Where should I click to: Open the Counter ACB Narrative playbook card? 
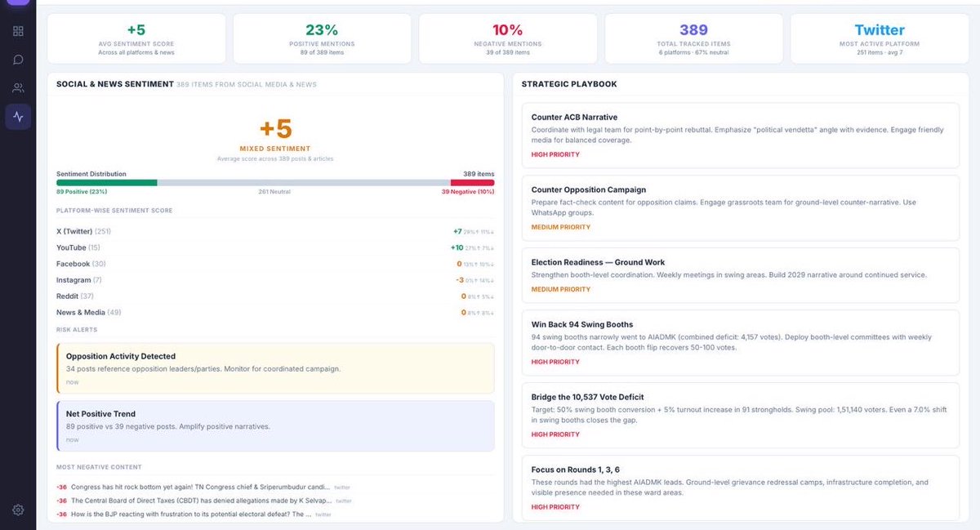click(740, 135)
